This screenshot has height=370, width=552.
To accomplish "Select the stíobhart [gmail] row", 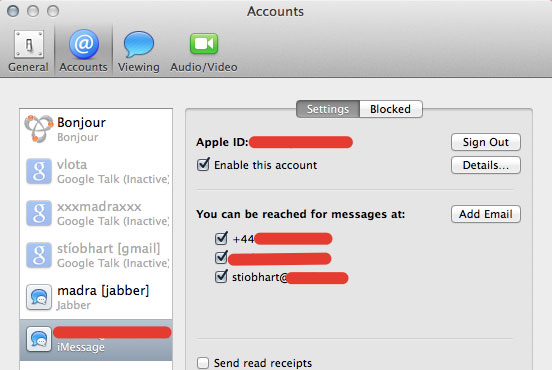I will (x=96, y=255).
